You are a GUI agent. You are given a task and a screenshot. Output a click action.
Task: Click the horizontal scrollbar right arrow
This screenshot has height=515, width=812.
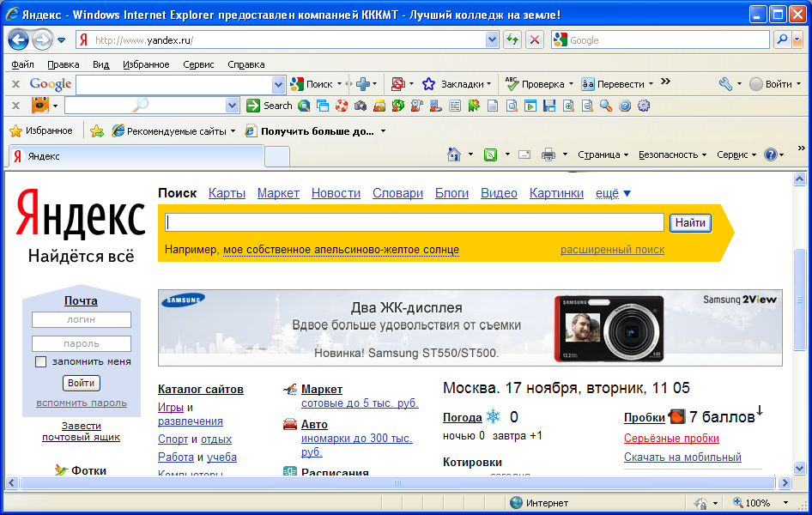click(x=785, y=483)
